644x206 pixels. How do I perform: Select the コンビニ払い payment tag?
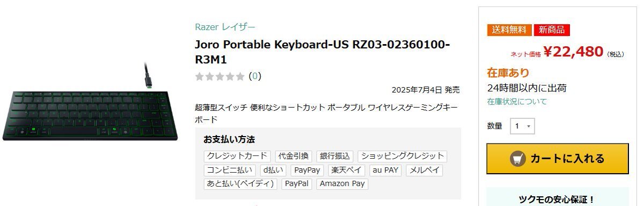click(230, 170)
